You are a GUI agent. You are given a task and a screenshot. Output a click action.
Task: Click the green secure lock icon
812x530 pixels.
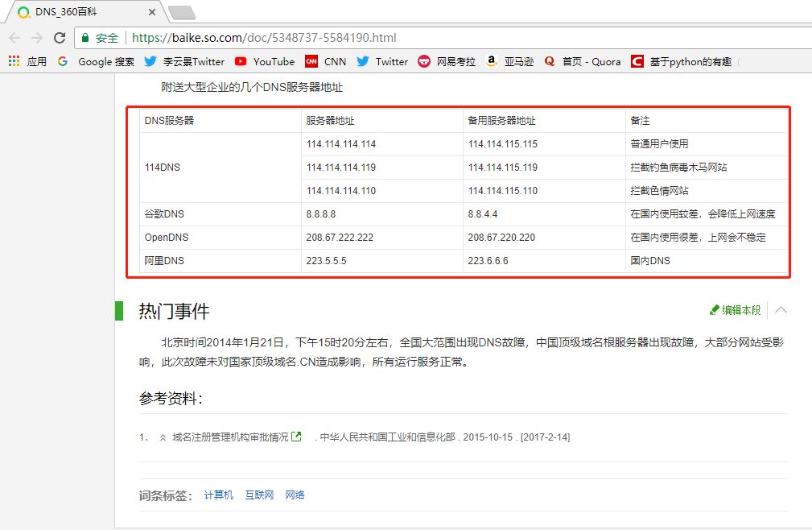pyautogui.click(x=85, y=38)
